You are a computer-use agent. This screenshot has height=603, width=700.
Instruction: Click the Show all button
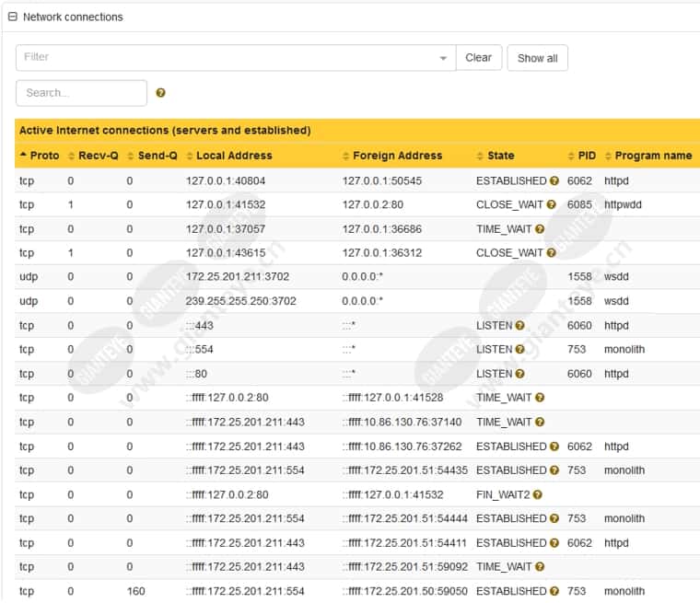[537, 58]
